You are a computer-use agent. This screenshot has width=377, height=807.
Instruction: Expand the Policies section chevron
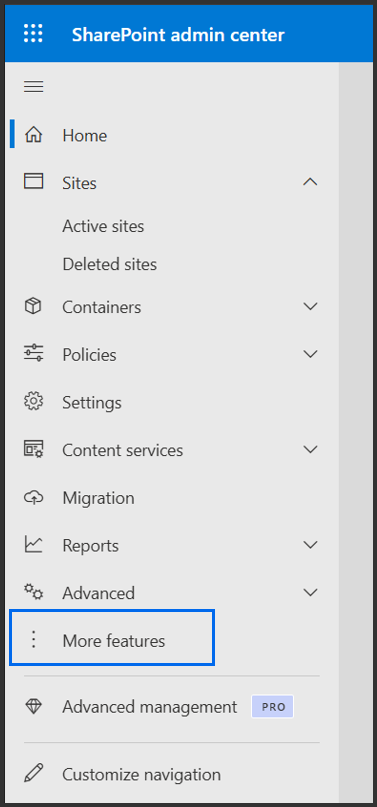[310, 354]
